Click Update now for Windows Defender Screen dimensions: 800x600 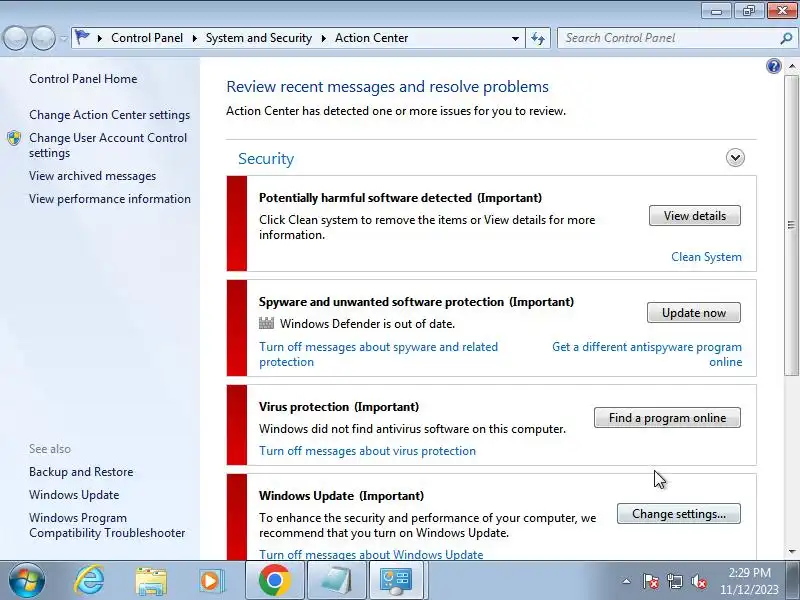(693, 313)
